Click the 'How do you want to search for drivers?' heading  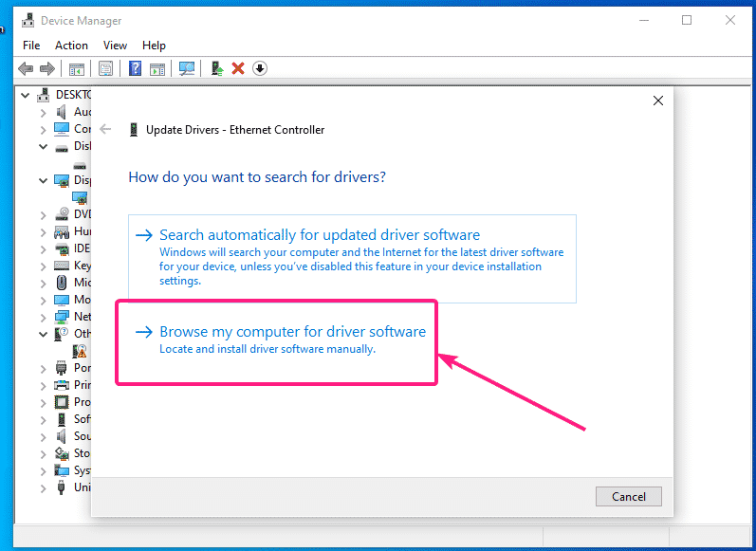coord(257,177)
